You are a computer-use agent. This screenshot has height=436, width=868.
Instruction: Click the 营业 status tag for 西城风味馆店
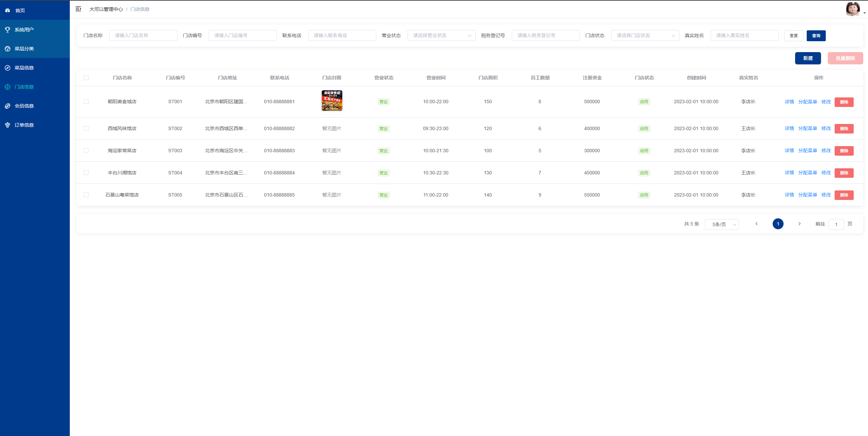click(x=383, y=129)
